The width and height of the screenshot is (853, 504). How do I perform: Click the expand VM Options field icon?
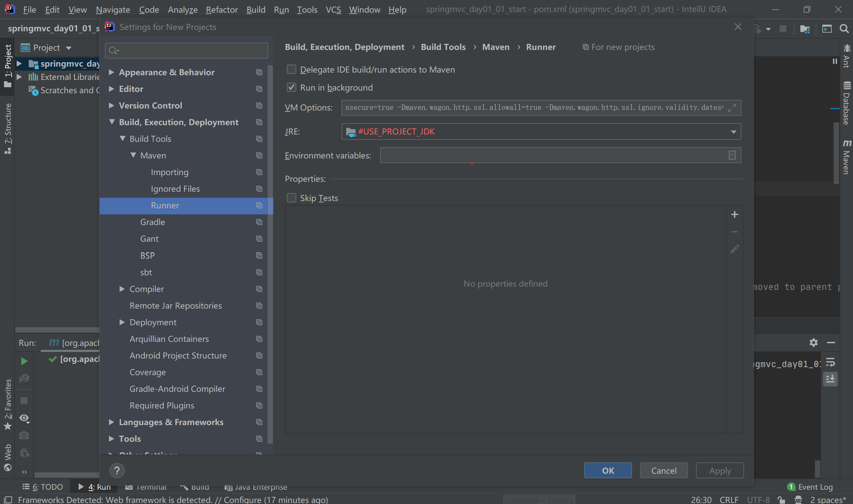tap(732, 108)
